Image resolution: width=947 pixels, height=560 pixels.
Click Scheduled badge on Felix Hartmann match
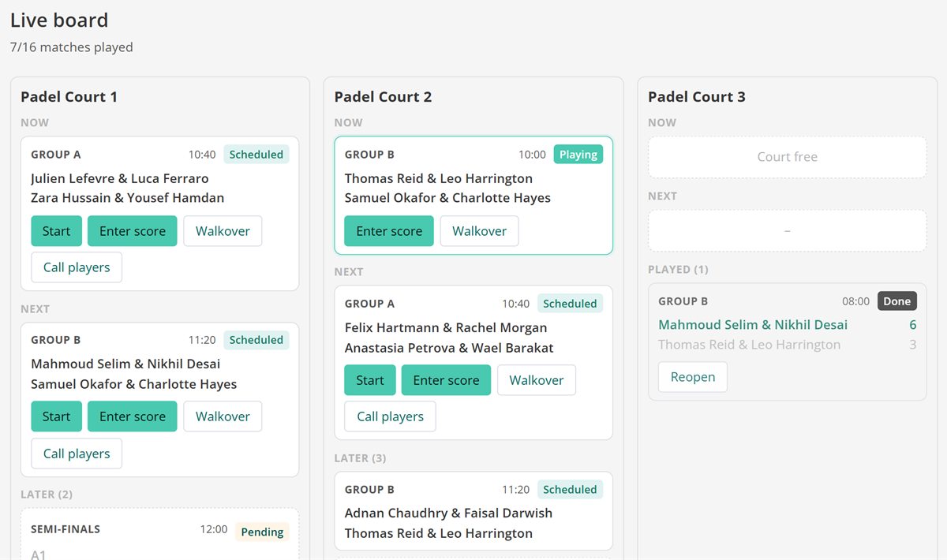tap(570, 304)
